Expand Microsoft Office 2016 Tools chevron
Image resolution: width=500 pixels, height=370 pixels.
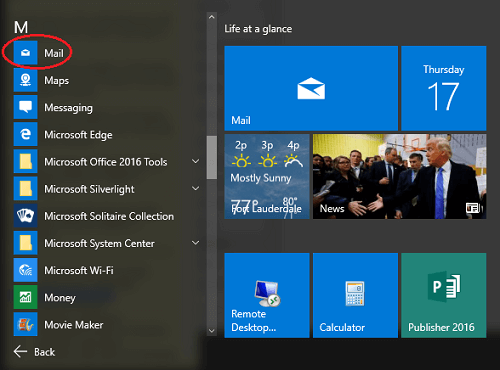point(196,161)
